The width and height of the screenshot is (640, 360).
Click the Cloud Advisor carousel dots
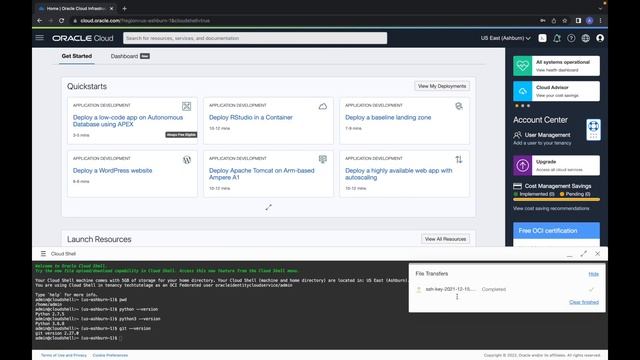click(522, 106)
